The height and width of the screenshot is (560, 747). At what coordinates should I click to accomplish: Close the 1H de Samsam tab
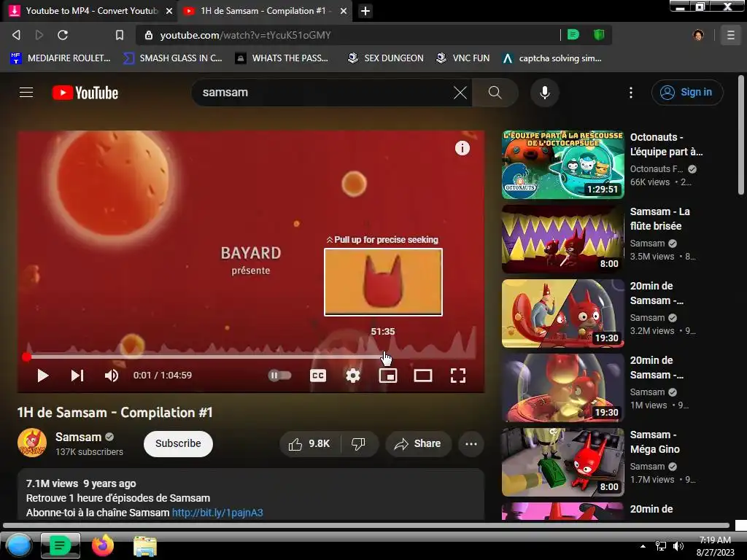(x=344, y=11)
